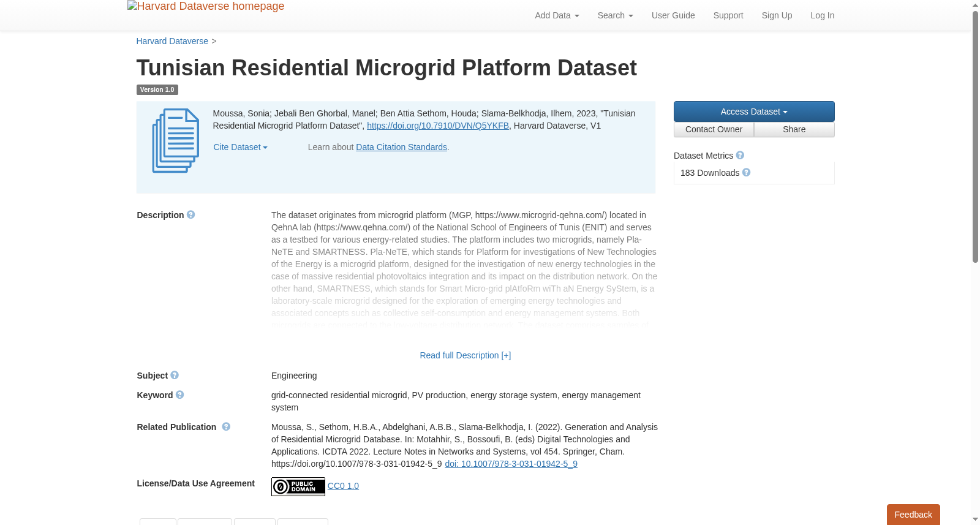Expand Read full Description

465,355
